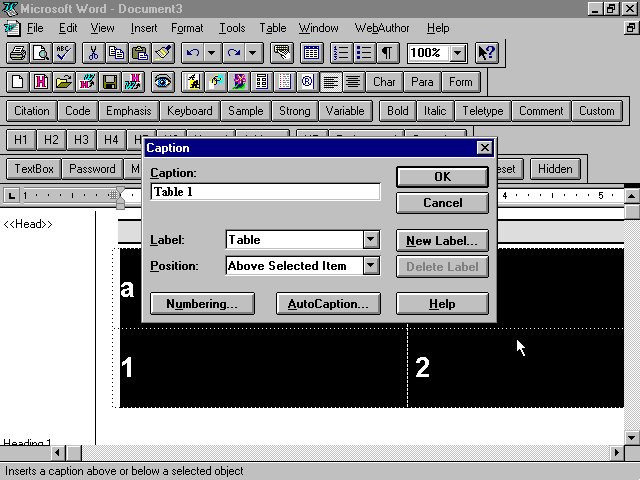This screenshot has height=480, width=640.
Task: Expand the Position dropdown in the Caption dialog
Action: pyautogui.click(x=371, y=266)
